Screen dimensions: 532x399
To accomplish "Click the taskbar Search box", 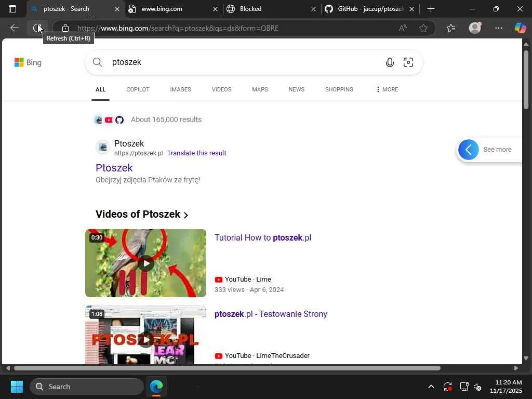I will (87, 387).
